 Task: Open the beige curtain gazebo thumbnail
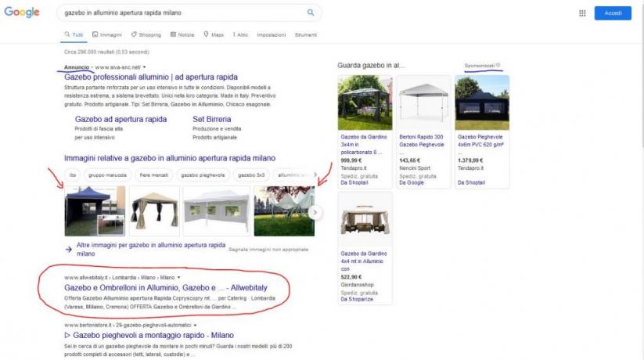point(154,211)
